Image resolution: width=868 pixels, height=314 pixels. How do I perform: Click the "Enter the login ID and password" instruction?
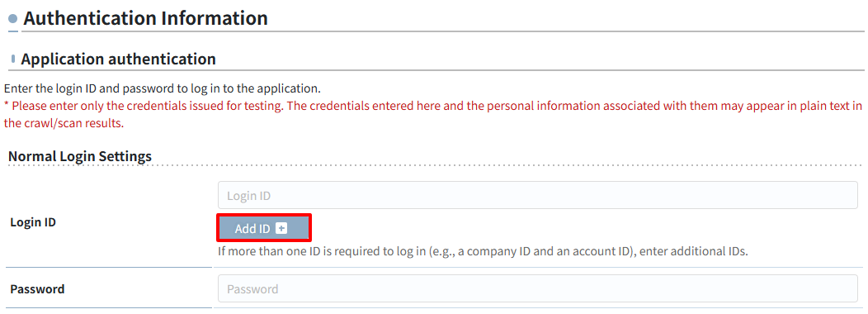163,88
